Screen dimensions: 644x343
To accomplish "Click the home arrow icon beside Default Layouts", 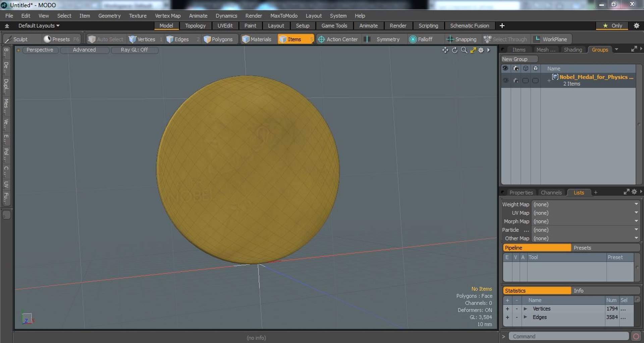I will pyautogui.click(x=7, y=26).
